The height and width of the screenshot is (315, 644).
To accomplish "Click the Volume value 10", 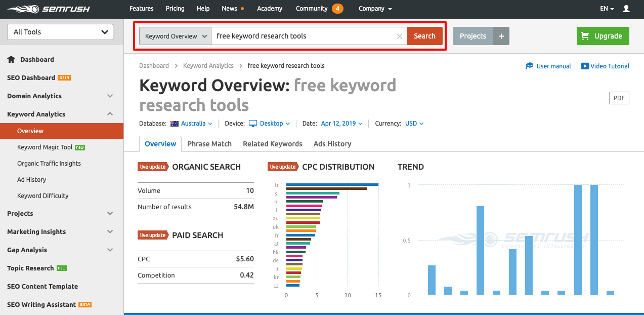I will pyautogui.click(x=250, y=191).
